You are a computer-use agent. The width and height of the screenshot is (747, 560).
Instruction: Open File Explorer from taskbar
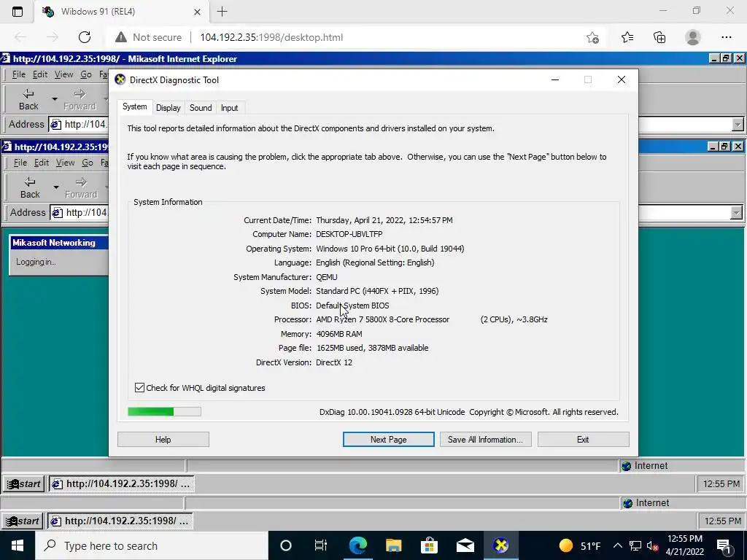tap(393, 545)
